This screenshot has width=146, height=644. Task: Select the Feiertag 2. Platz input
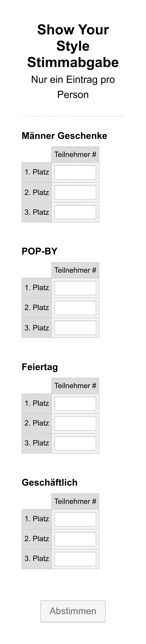coord(75,423)
